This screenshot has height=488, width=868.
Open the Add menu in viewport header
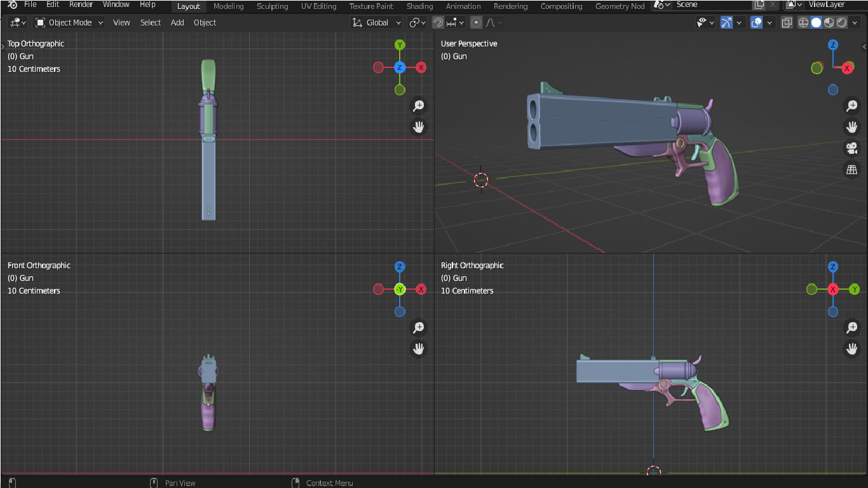177,23
